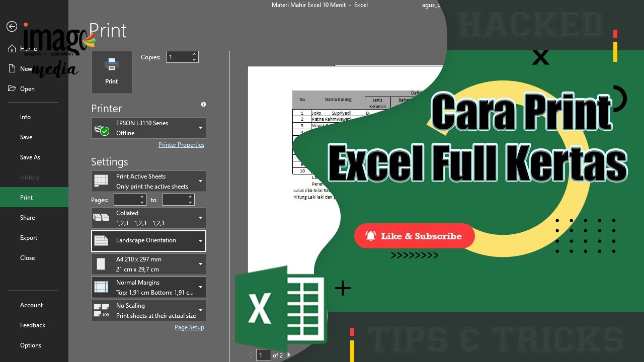Open Printer Properties link
The image size is (644, 362).
[x=181, y=145]
